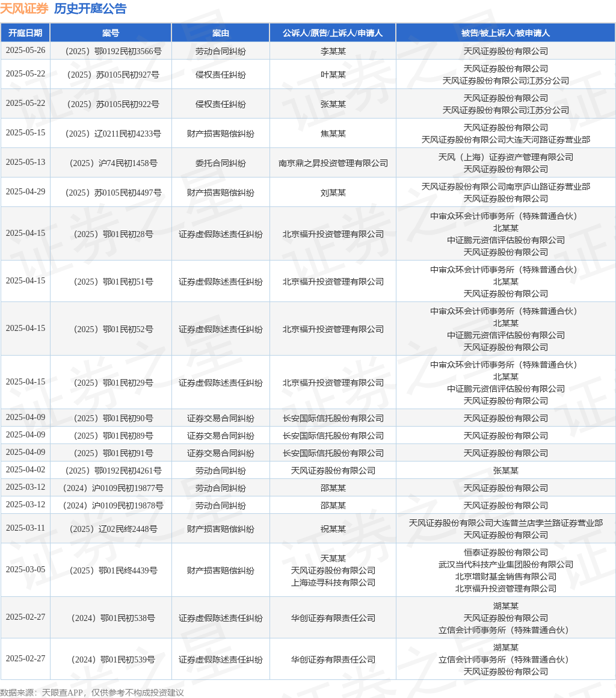Viewport: 616px width, 698px height.
Task: Click cause 委托合同纠纷
Action: point(220,163)
